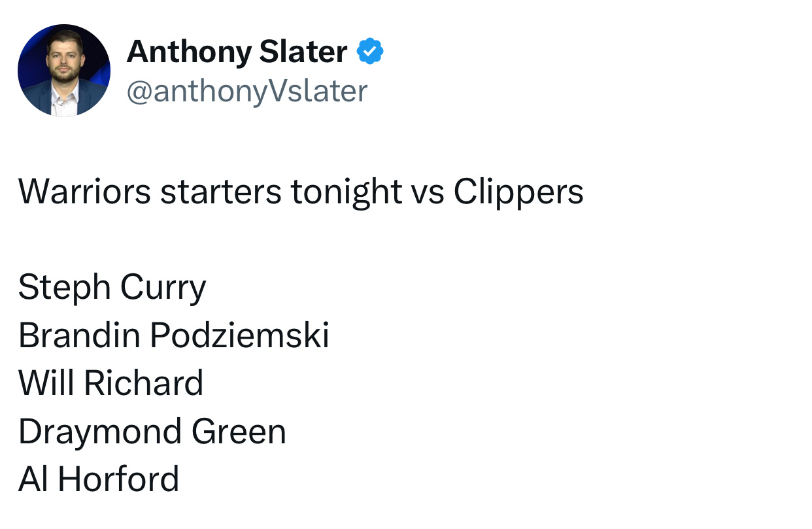Click the word "vs" in the tweet
The height and width of the screenshot is (529, 812).
pyautogui.click(x=428, y=192)
